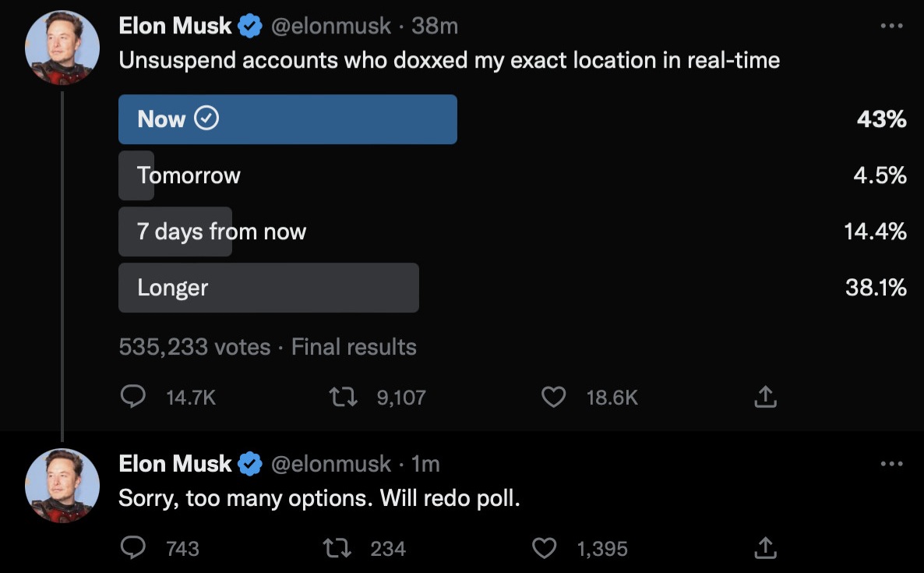Open Elon Musk's name on first tweet
The width and height of the screenshot is (924, 573).
[175, 26]
